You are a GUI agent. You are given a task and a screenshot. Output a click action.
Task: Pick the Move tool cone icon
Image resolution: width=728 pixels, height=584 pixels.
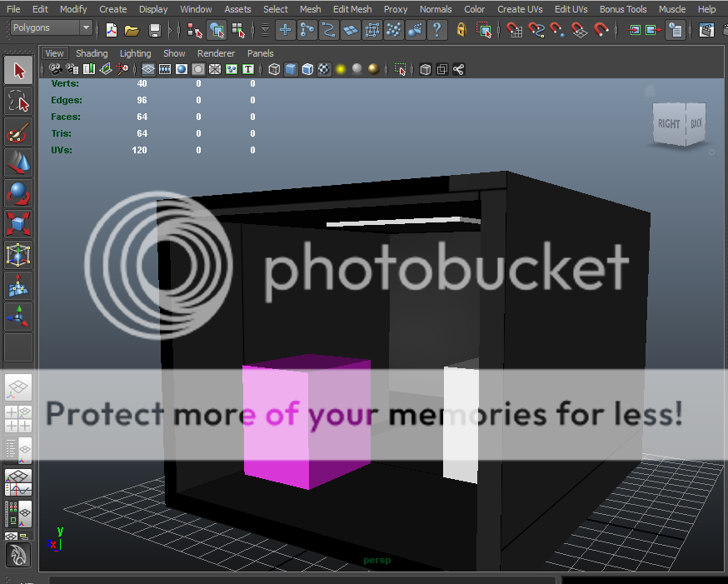pos(18,162)
